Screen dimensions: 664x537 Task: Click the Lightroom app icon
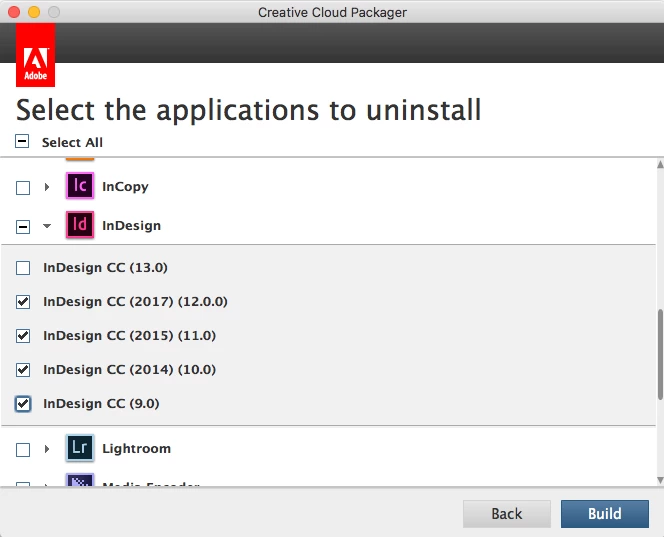point(80,448)
